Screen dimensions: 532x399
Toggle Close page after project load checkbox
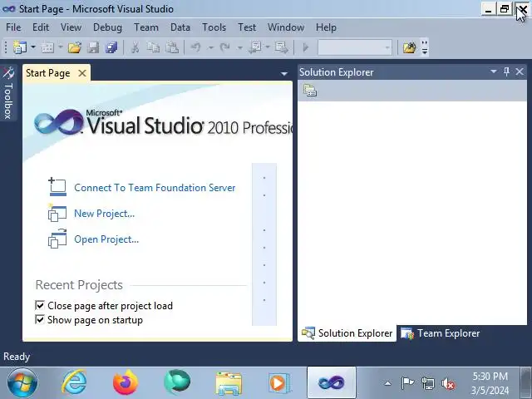(x=40, y=305)
